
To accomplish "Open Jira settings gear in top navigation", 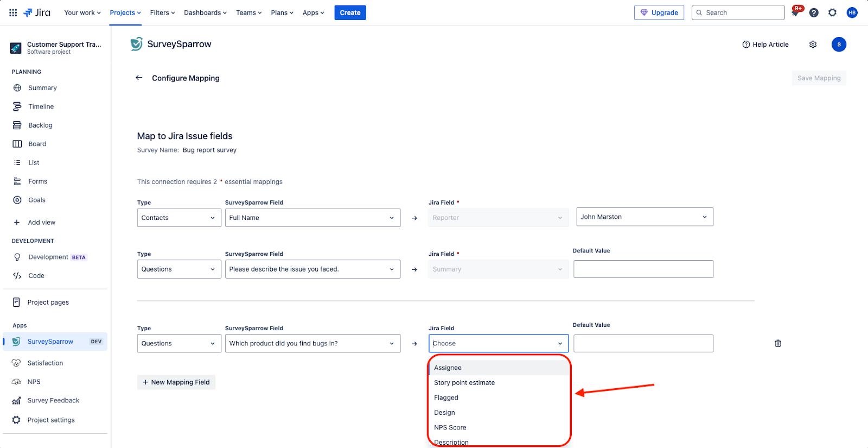I will pyautogui.click(x=832, y=12).
